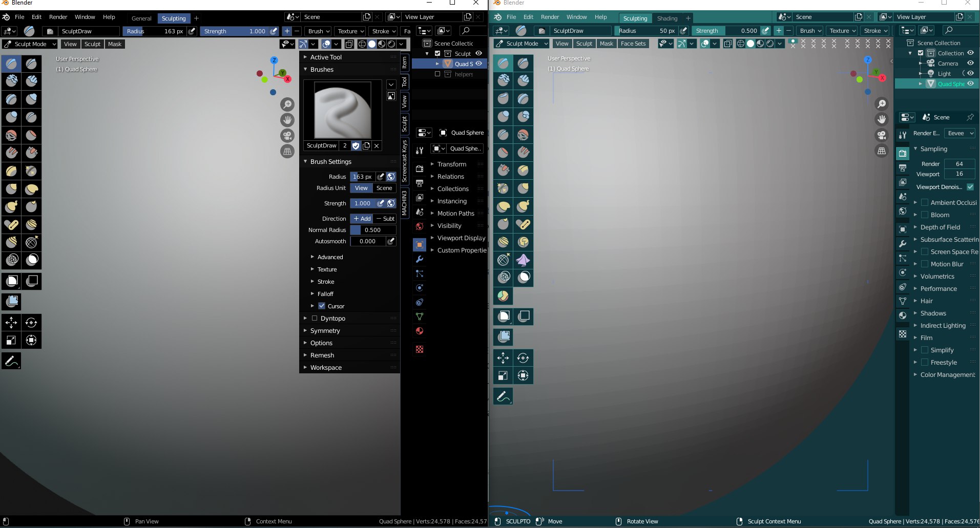
Task: Click Render samples field showing 64
Action: (x=959, y=164)
